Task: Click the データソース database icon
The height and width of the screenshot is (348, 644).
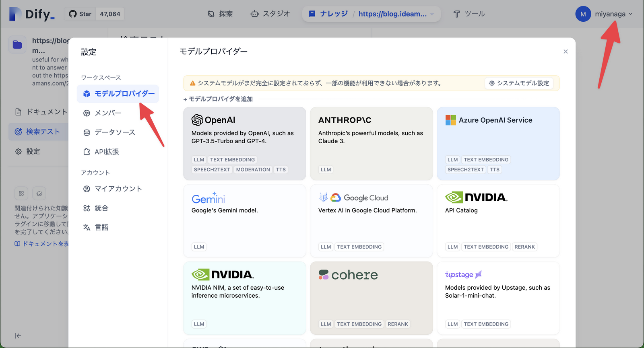Action: (87, 132)
